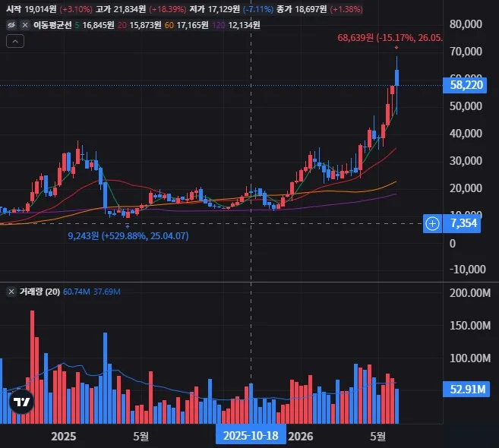Viewport: 499px width, 448px height.
Task: Close the volume (20) indicator
Action: [x=11, y=292]
